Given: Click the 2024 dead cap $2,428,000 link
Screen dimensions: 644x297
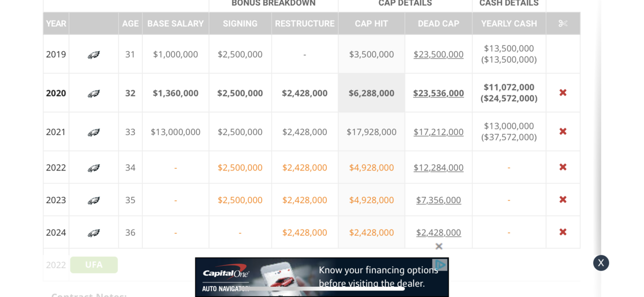Looking at the screenshot, I should coord(438,232).
